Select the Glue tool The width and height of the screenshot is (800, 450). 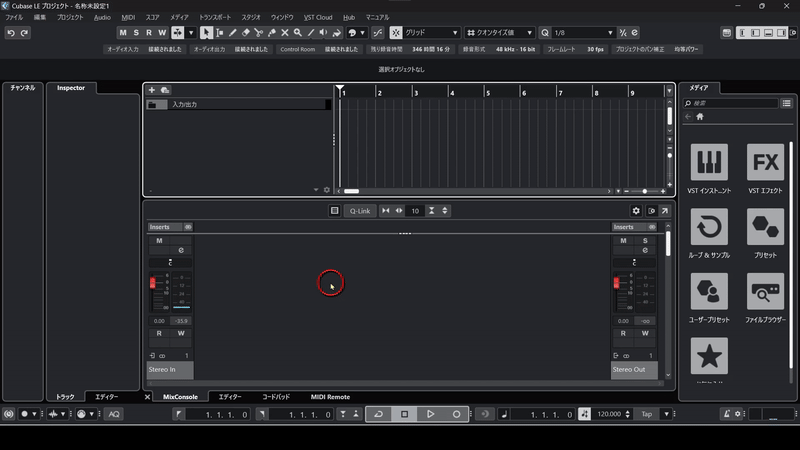click(x=271, y=33)
